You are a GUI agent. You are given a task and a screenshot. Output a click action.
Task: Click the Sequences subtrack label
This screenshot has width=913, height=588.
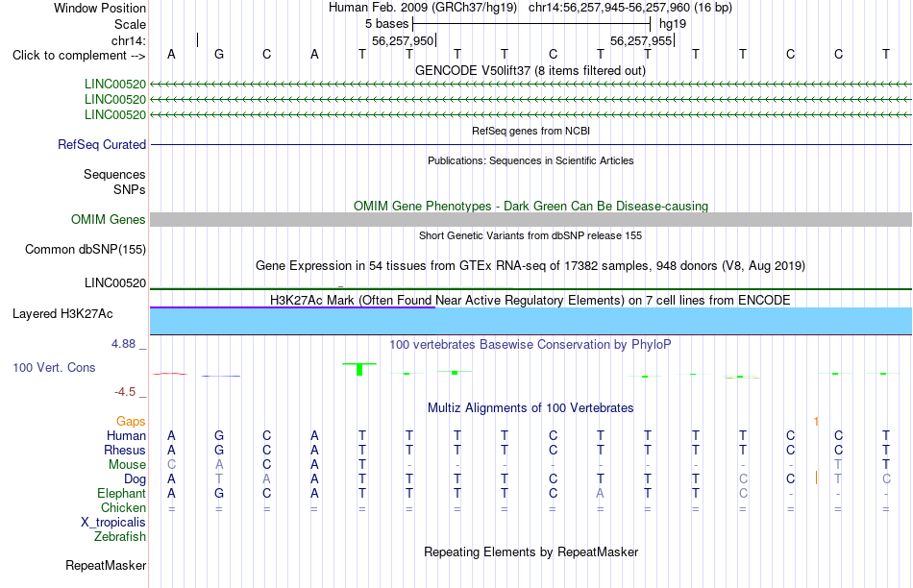[114, 174]
